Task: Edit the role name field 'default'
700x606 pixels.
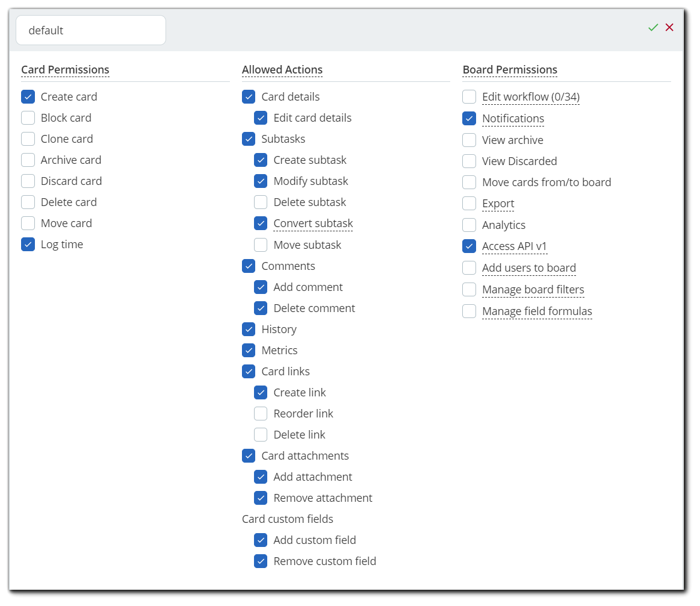Action: pos(91,30)
